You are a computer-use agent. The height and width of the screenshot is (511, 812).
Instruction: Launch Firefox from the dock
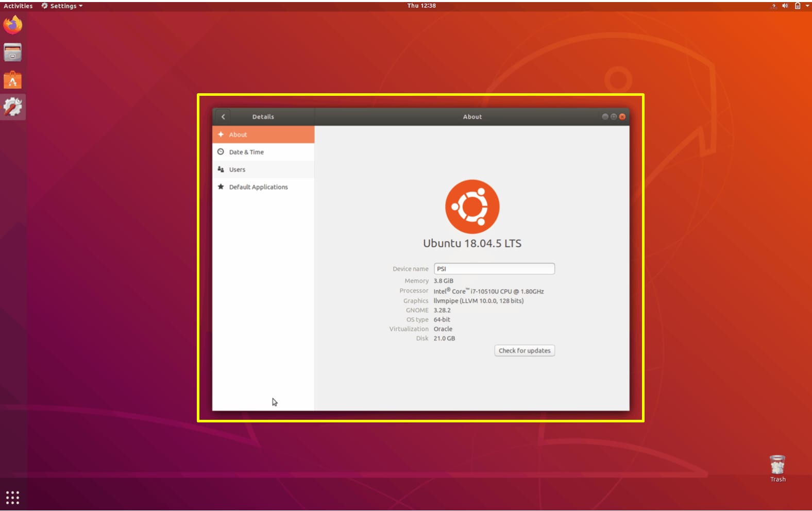[x=13, y=25]
